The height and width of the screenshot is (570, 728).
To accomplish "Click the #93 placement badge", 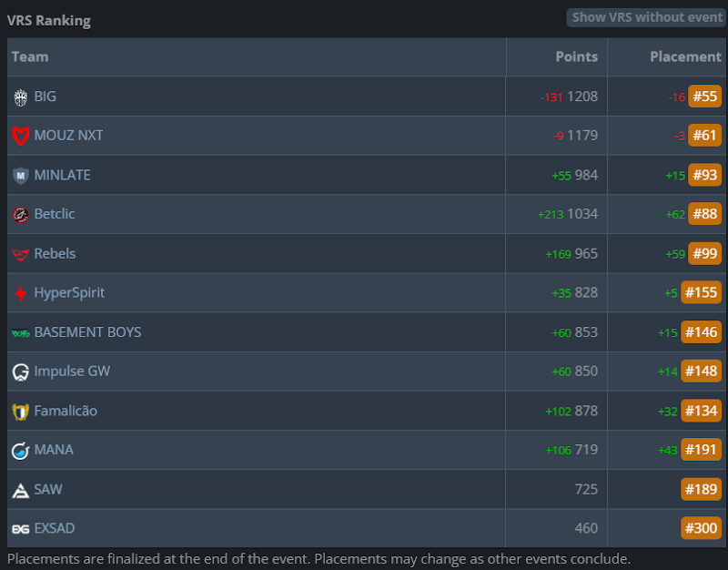I will tap(704, 175).
